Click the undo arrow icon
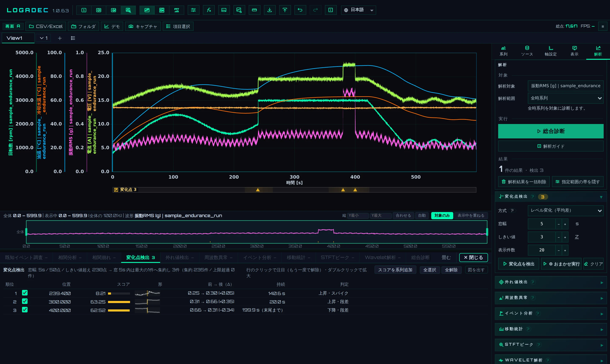The height and width of the screenshot is (364, 610). (x=300, y=10)
